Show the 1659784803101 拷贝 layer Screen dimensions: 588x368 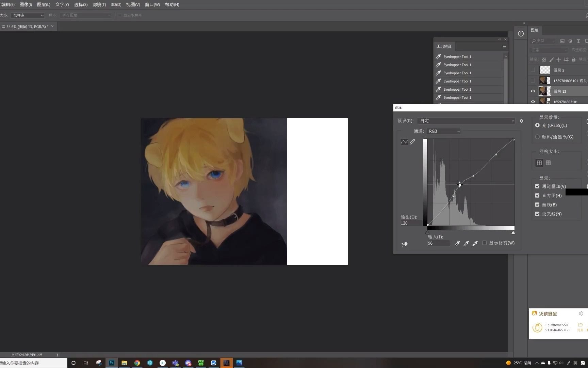point(533,81)
